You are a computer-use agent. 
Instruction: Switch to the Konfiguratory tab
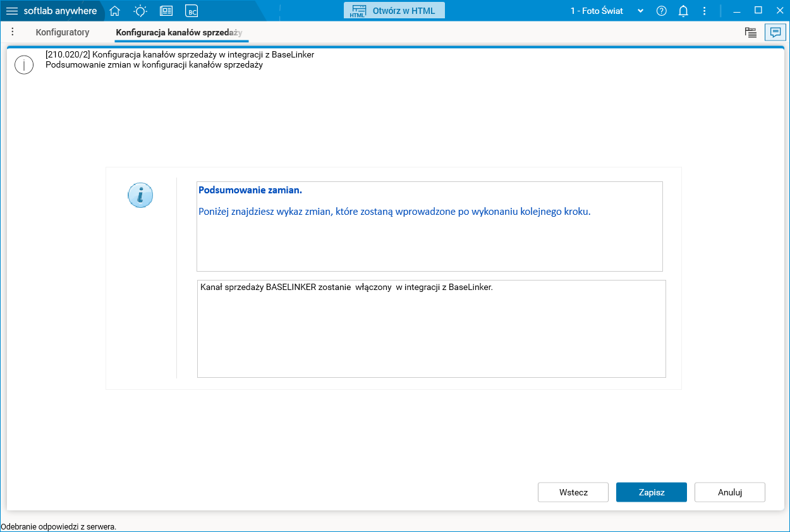[63, 32]
